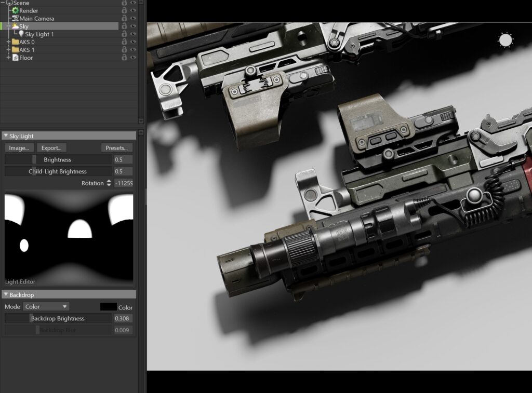Open the black backdrop Color swatch
This screenshot has width=532, height=393.
[108, 307]
